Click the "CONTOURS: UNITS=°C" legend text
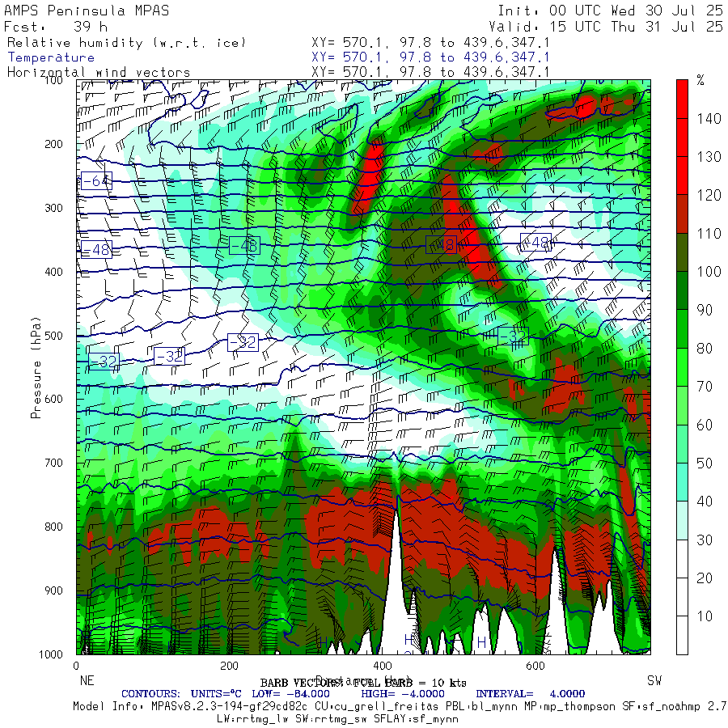The width and height of the screenshot is (728, 728). coord(181,694)
